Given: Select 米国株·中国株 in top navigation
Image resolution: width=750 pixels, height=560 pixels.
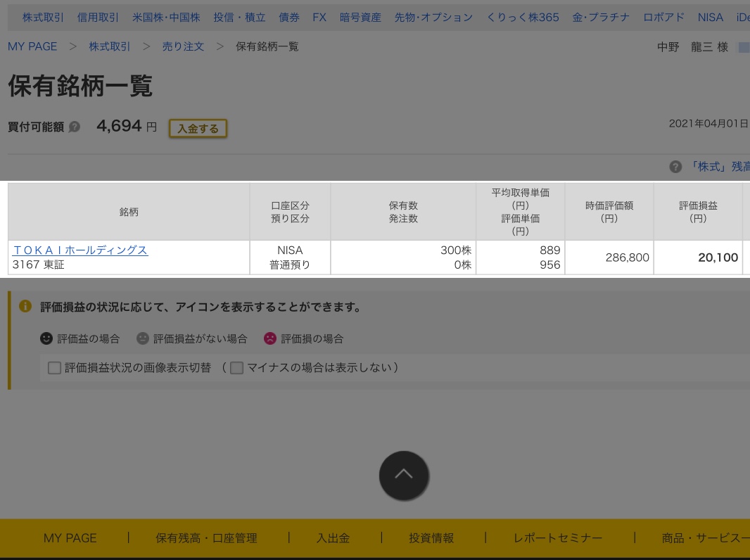Looking at the screenshot, I should 166,17.
